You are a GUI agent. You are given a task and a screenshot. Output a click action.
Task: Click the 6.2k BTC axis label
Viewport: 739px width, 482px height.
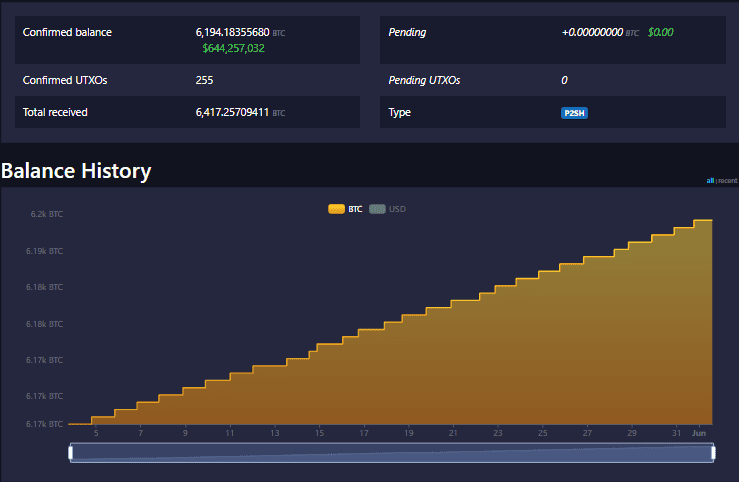point(47,214)
